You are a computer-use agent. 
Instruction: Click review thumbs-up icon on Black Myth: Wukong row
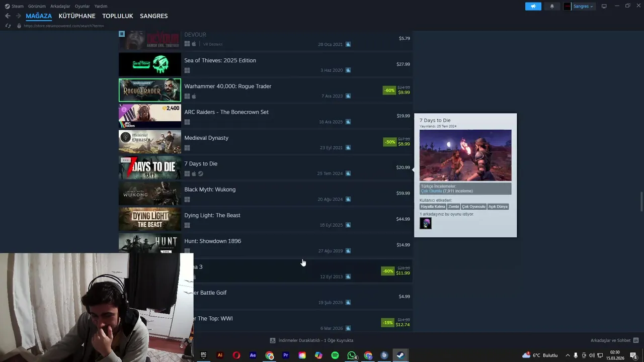[348, 199]
